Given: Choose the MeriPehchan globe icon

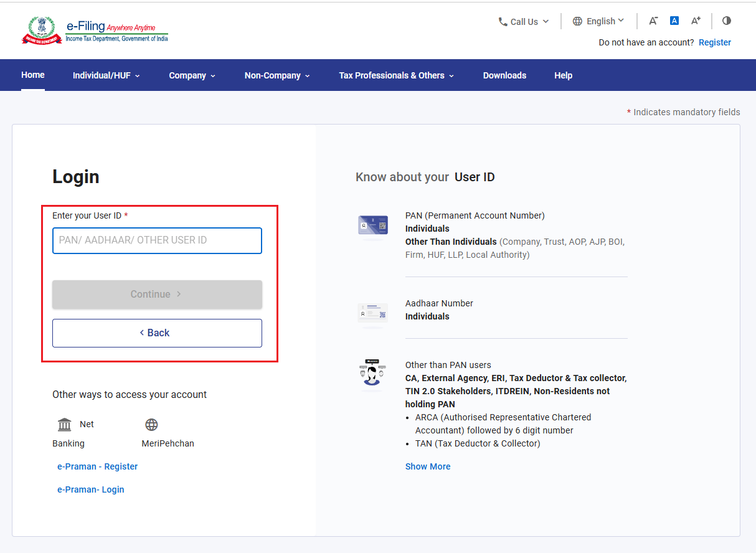Looking at the screenshot, I should click(151, 425).
